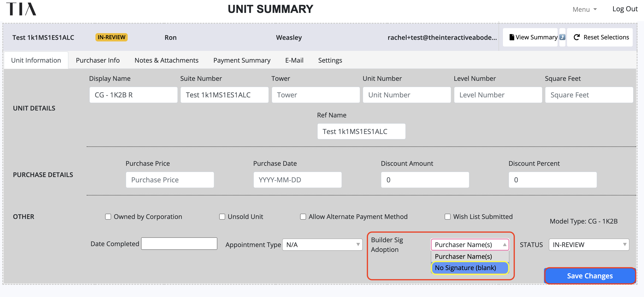644x297 pixels.
Task: Enable Allow Alternate Payment Method
Action: click(303, 217)
